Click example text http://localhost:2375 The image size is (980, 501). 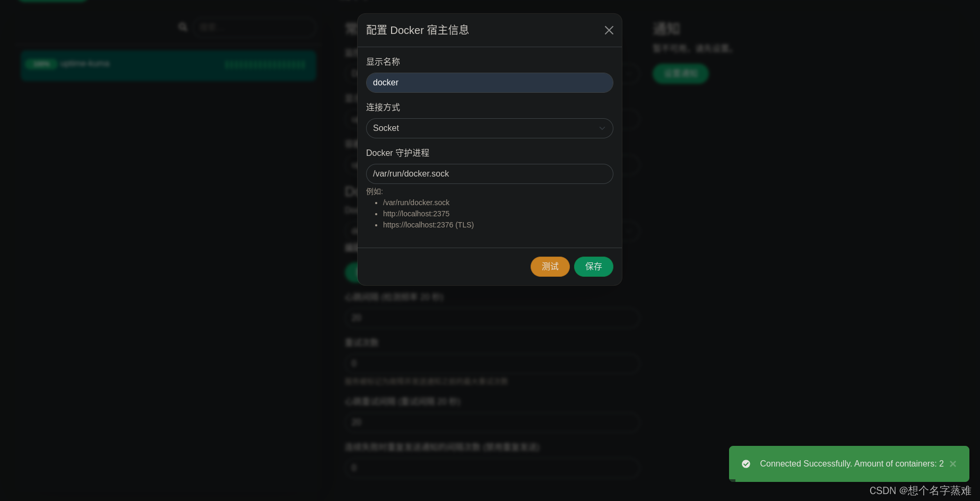[x=416, y=214]
